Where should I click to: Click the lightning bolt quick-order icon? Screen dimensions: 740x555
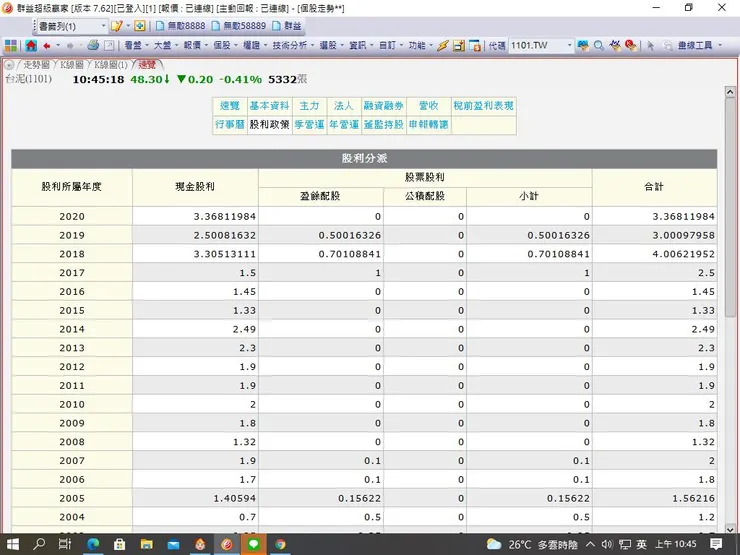pyautogui.click(x=443, y=46)
